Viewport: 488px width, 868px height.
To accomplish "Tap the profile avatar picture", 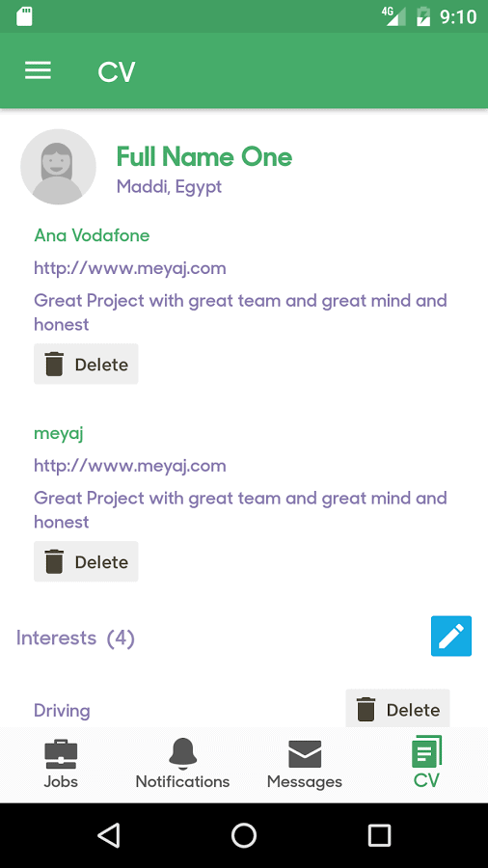I will (58, 167).
